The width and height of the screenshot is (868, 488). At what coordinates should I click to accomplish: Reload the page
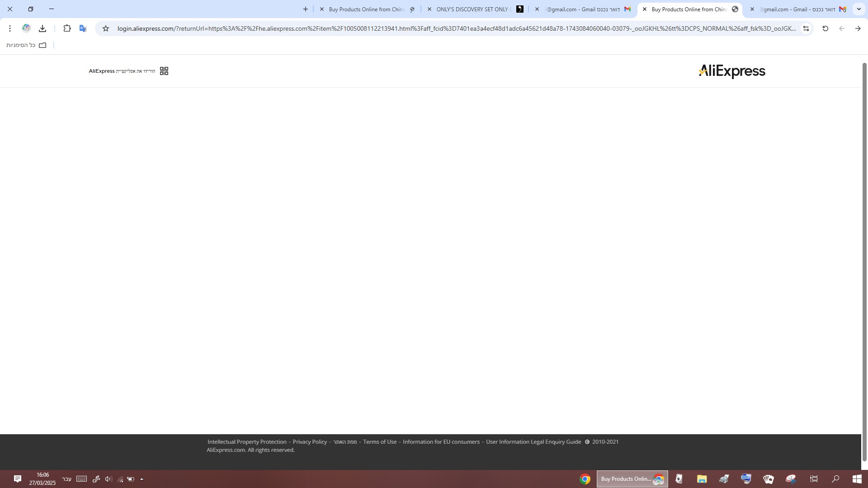825,28
